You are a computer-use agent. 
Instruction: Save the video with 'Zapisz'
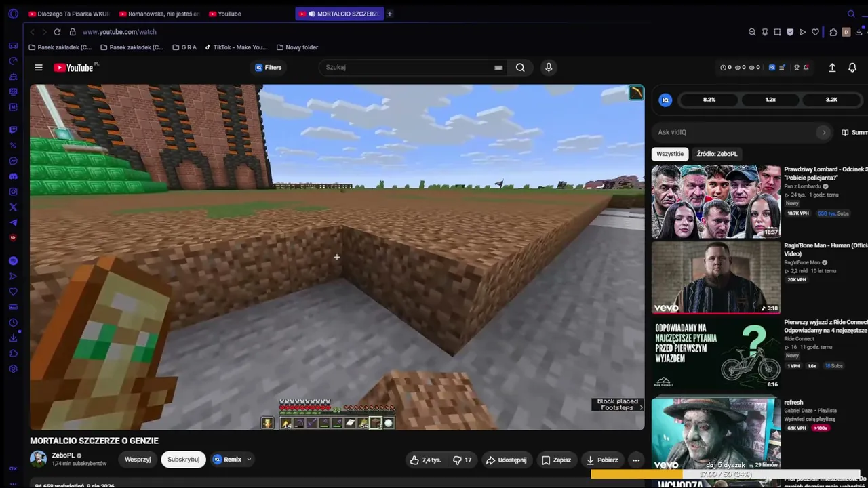pos(556,460)
